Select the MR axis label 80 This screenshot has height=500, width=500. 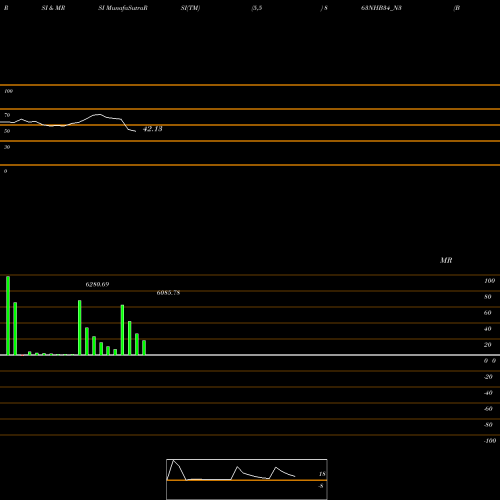[488, 297]
